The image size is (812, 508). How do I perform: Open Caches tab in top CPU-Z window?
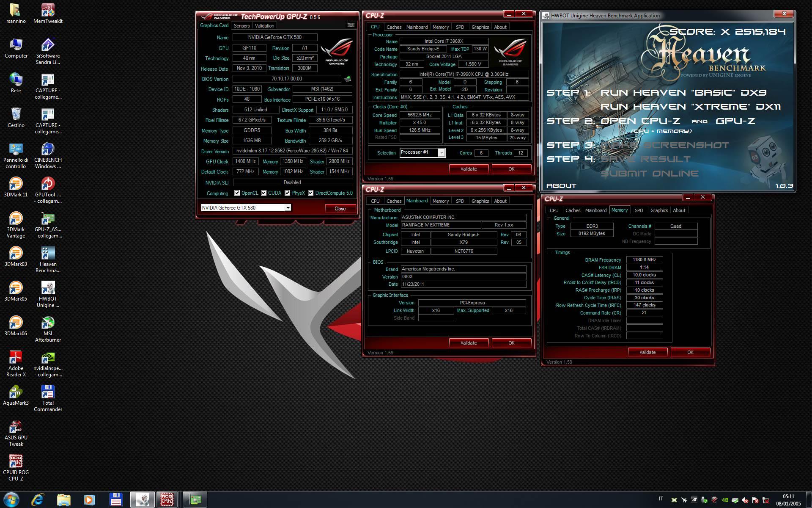tap(394, 27)
